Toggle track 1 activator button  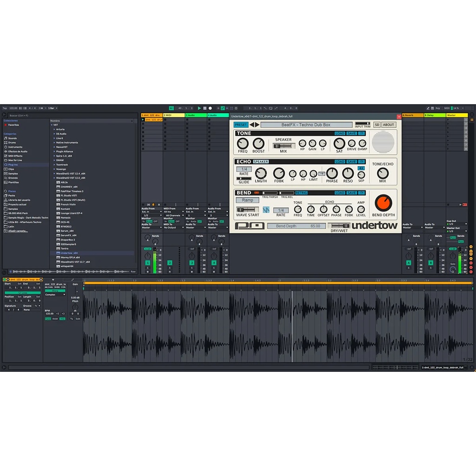click(147, 263)
